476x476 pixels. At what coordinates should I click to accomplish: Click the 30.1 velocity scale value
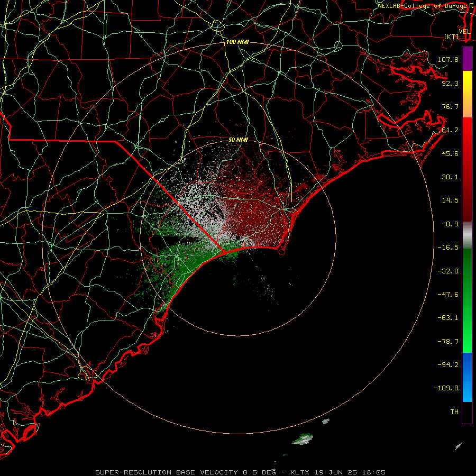(450, 177)
